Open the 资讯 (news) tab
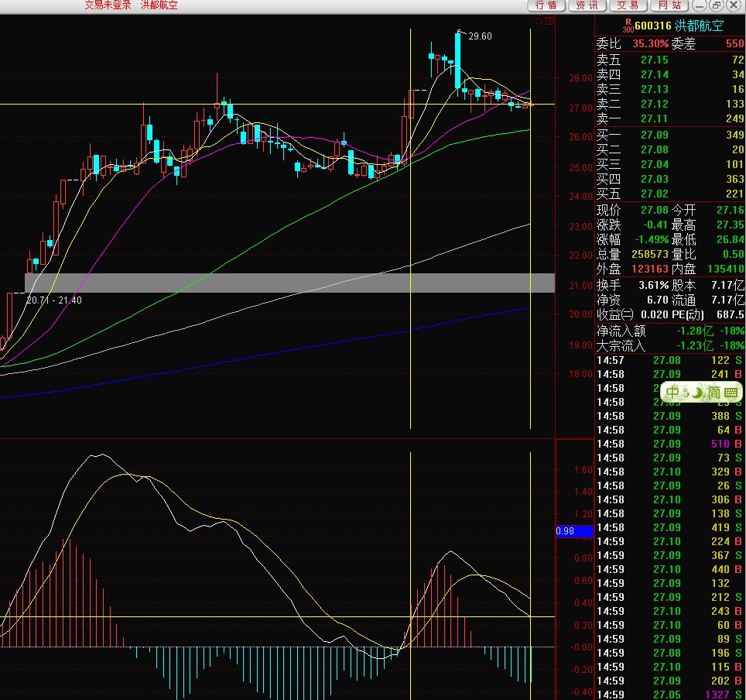The width and height of the screenshot is (746, 700). (587, 5)
